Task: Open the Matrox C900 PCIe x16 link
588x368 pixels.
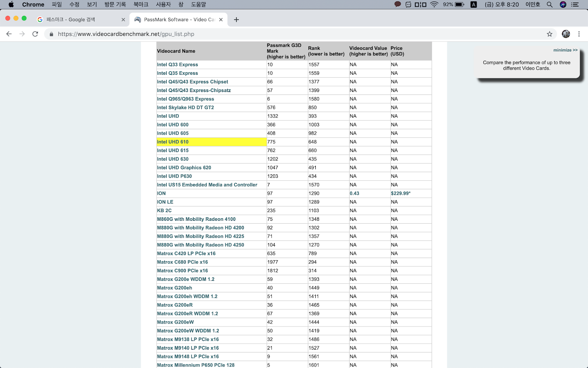Action: tap(182, 270)
